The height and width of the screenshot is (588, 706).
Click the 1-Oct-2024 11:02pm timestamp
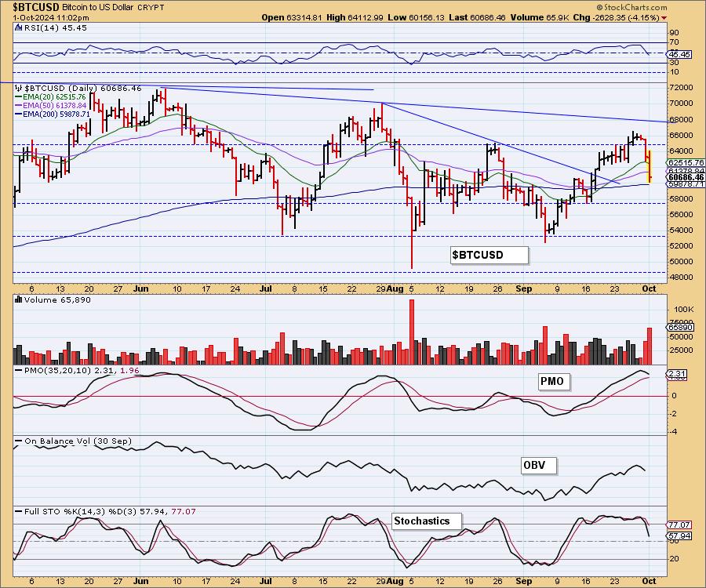(51, 18)
